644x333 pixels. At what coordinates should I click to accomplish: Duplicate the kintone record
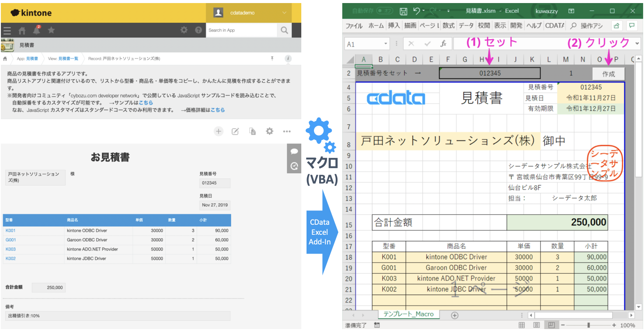click(252, 131)
